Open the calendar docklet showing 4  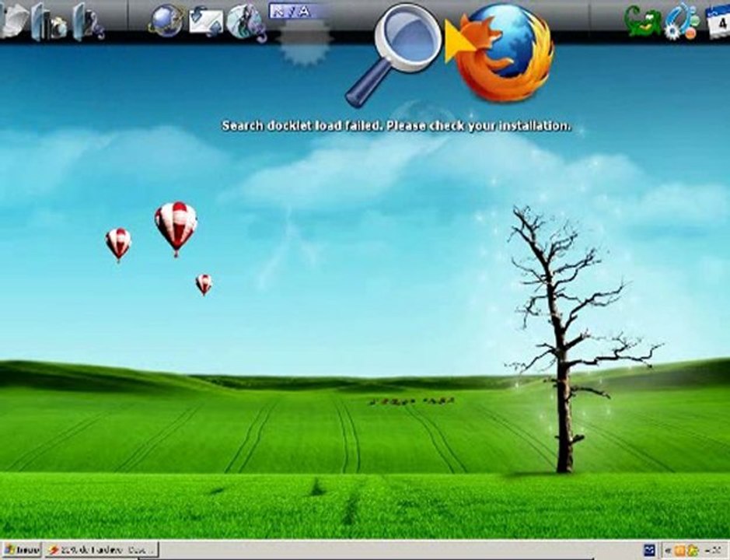point(718,22)
